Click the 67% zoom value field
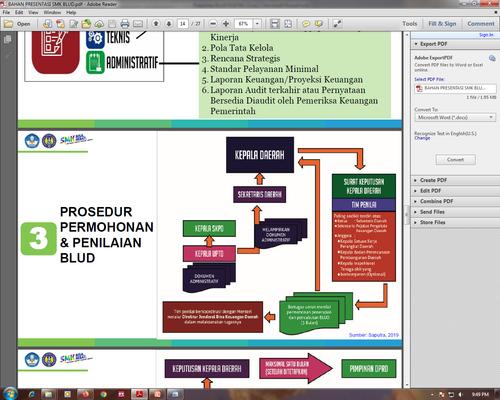Image resolution: width=500 pixels, height=400 pixels. (244, 24)
